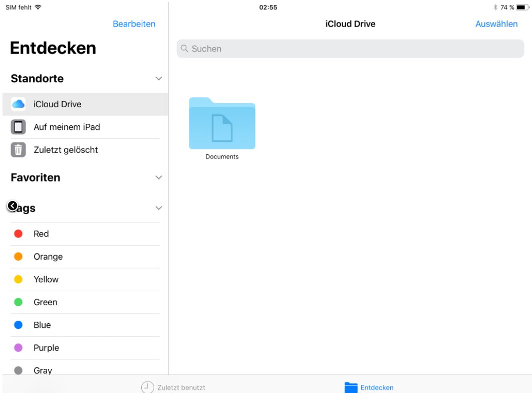Click the Entdecken sidebar title
Image resolution: width=532 pixels, height=393 pixels.
[53, 48]
